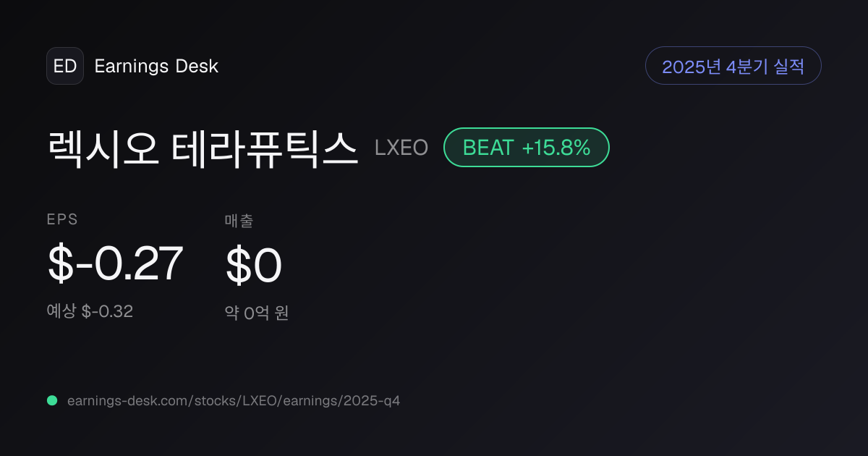Click the 예상 $-0.32 estimate text
The width and height of the screenshot is (868, 456).
[90, 311]
